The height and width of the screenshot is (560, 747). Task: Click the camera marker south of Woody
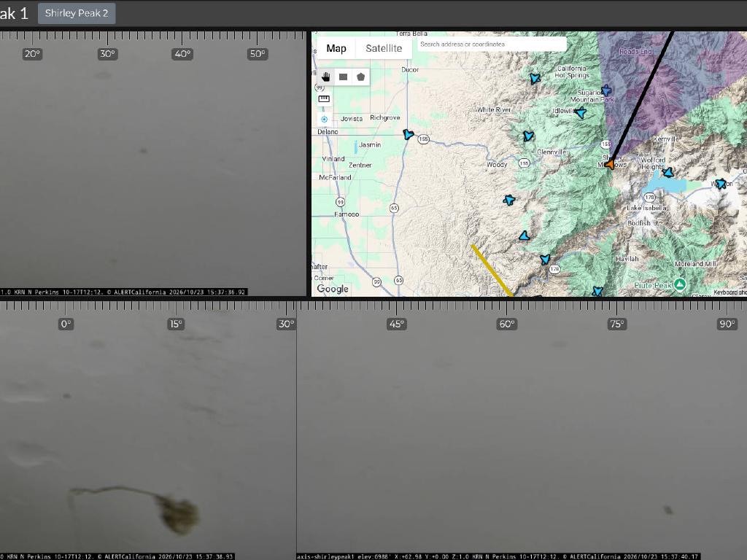pos(508,200)
